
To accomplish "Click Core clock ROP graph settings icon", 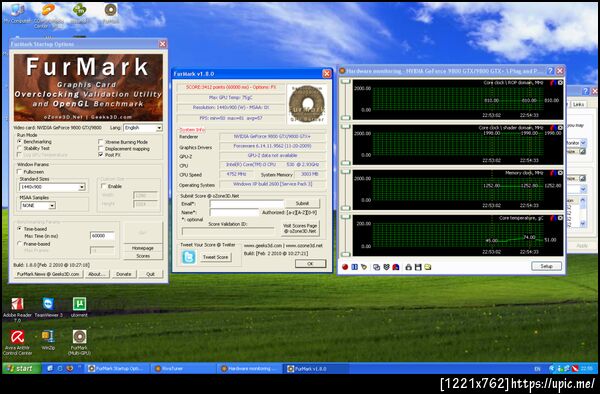I will [x=560, y=83].
